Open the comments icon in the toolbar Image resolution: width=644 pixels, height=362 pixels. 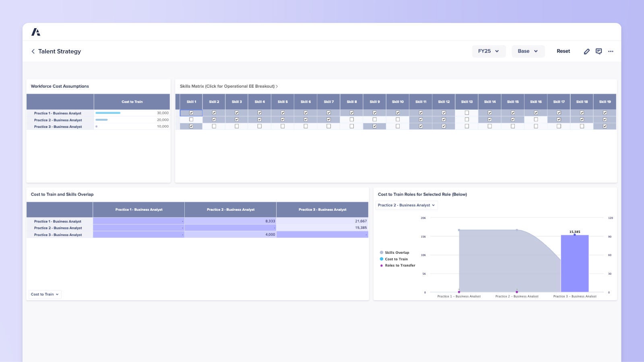pos(599,51)
